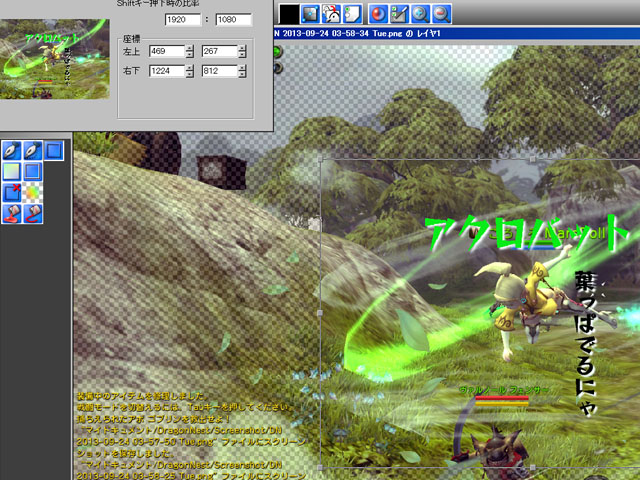Select the highlighted rectangle selection tool

tap(53, 150)
